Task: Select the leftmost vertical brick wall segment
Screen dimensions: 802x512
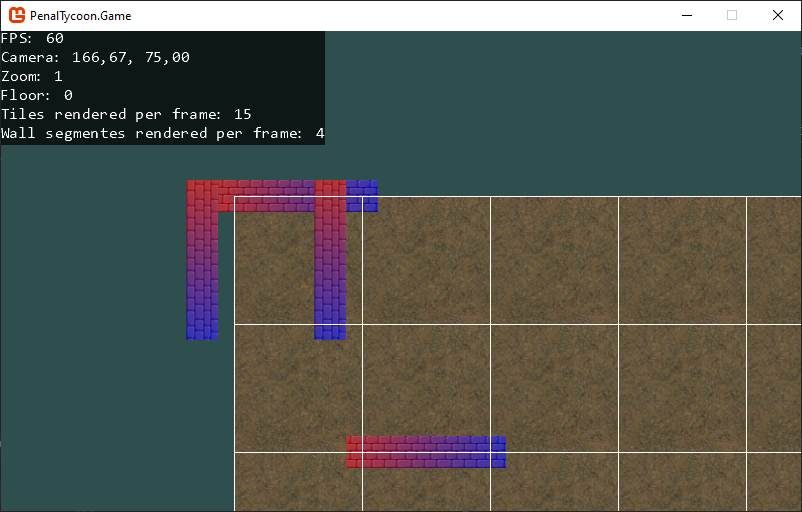Action: (x=202, y=260)
